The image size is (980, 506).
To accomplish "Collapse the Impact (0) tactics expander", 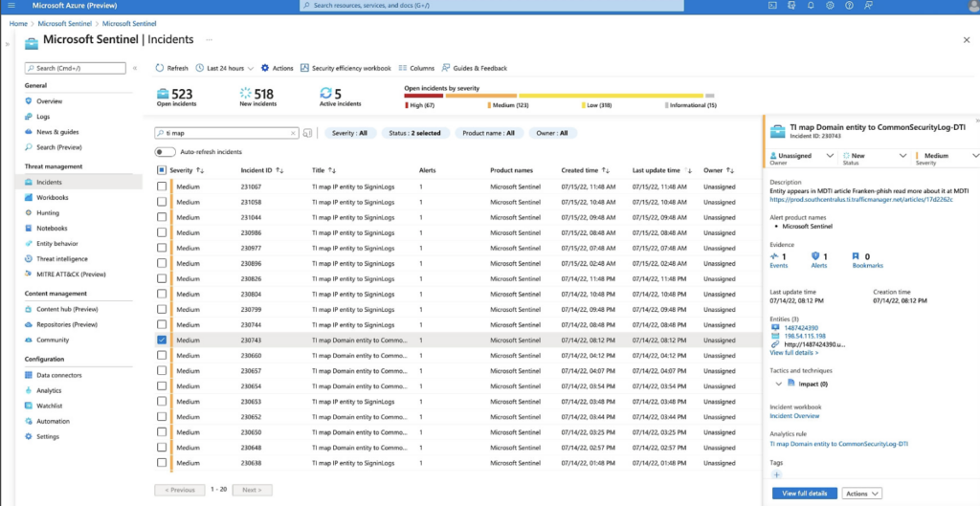I will 779,384.
